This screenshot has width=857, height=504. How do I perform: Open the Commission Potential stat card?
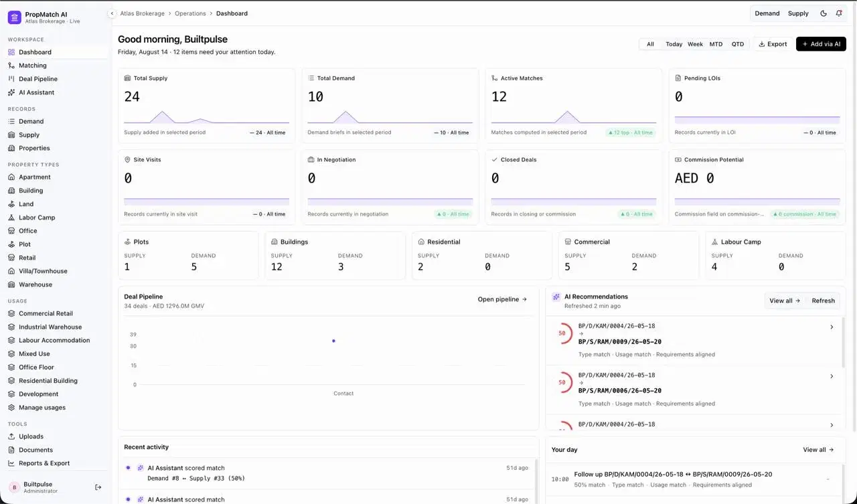(757, 187)
